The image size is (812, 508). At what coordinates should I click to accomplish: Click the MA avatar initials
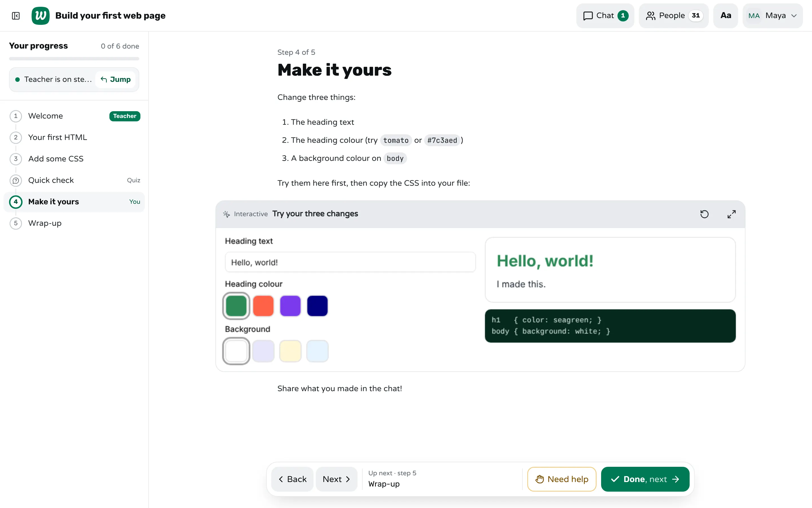[754, 16]
